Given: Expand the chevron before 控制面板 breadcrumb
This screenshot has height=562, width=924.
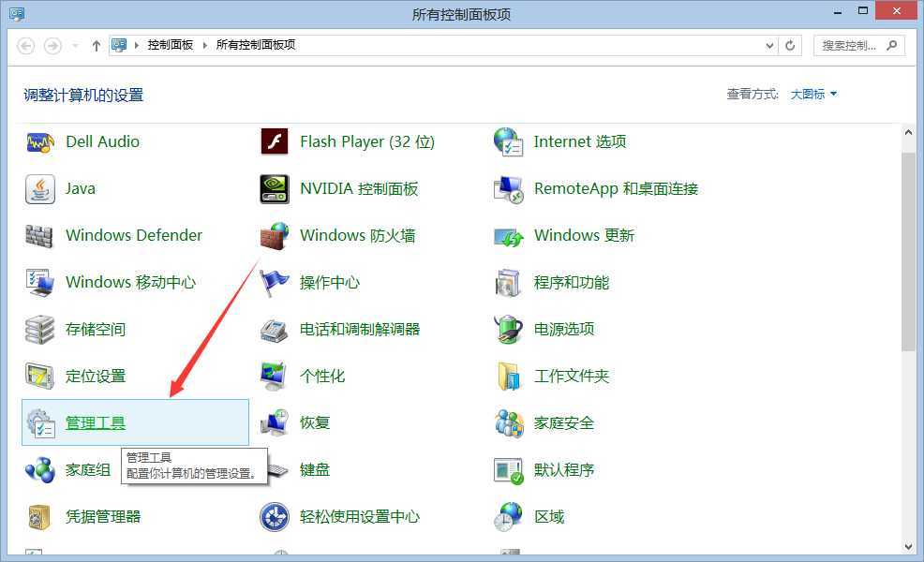Looking at the screenshot, I should click(136, 45).
